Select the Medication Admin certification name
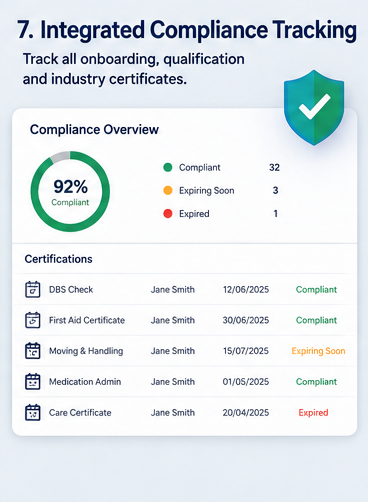This screenshot has width=368, height=502. coord(85,382)
